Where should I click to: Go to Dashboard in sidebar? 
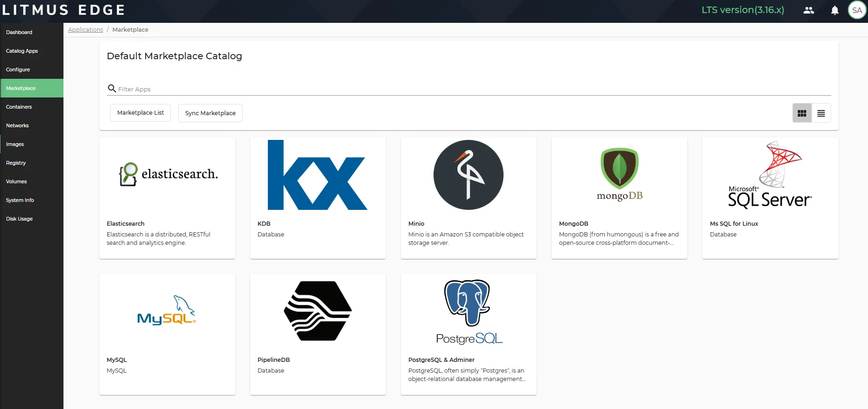pos(32,32)
